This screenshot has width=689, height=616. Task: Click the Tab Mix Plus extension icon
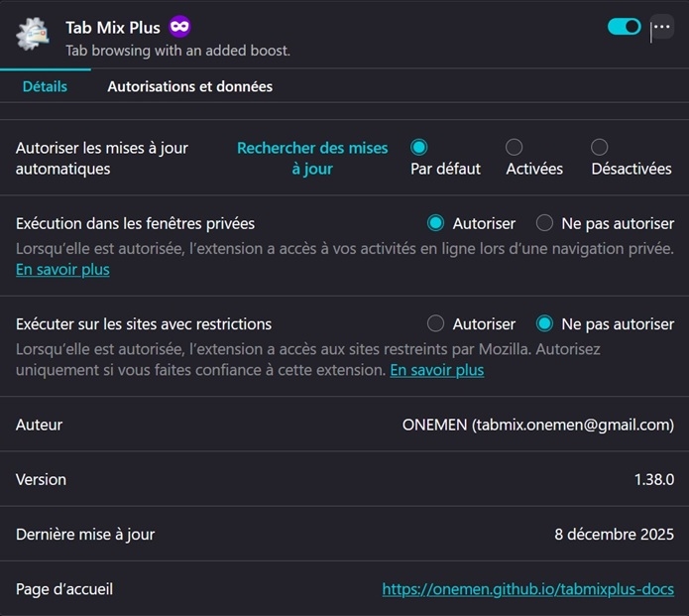[x=33, y=33]
